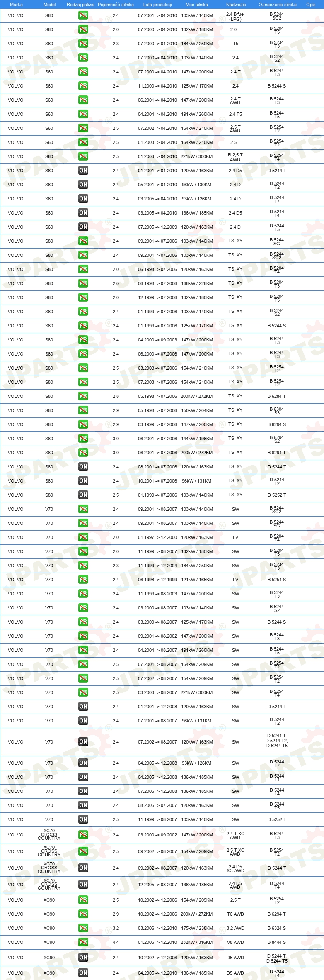Click the Opis column header

pyautogui.click(x=311, y=5)
